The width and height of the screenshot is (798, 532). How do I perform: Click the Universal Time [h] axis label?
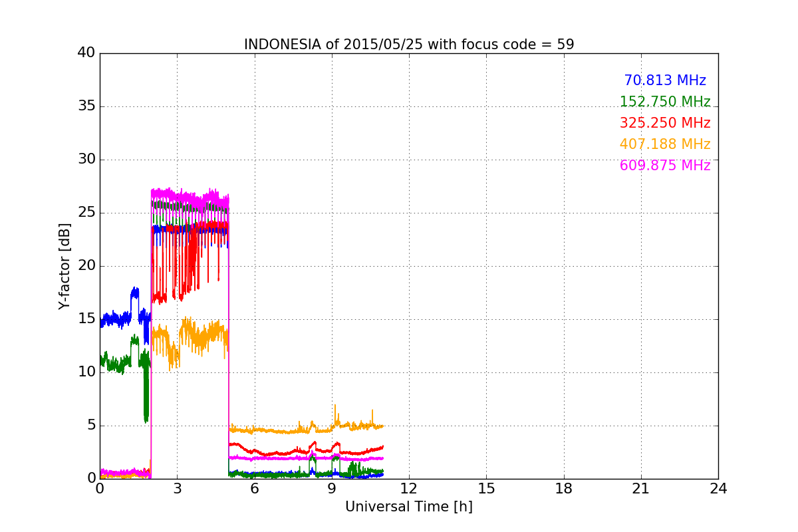(409, 507)
